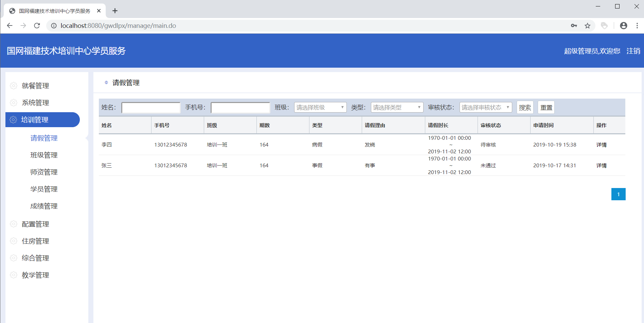Click the browser back arrow
The height and width of the screenshot is (323, 644).
click(x=10, y=26)
